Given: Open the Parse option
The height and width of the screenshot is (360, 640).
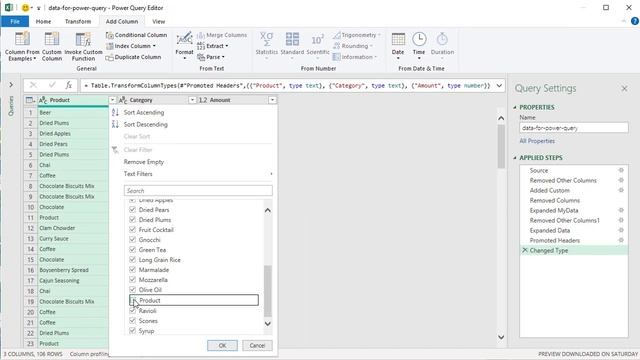Looking at the screenshot, I should [x=211, y=57].
